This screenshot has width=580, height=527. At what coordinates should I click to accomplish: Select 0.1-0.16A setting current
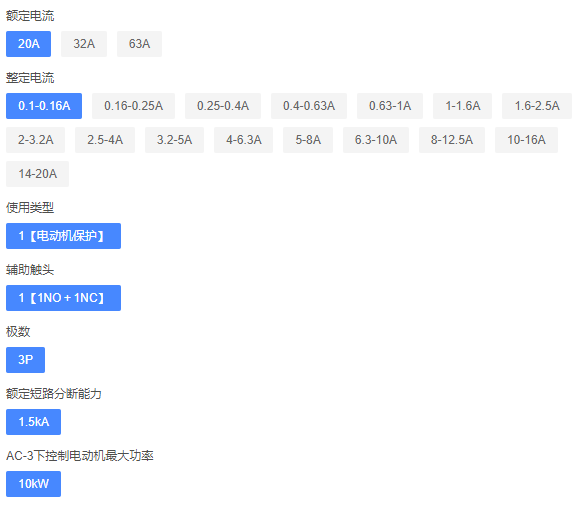click(44, 106)
